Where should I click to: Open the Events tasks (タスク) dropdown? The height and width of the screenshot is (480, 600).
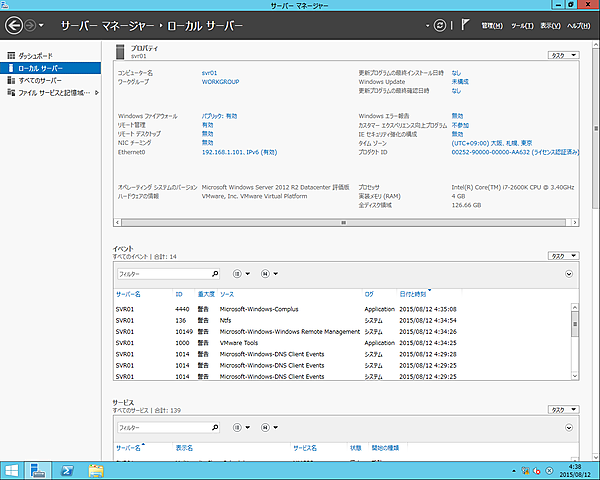(x=565, y=256)
